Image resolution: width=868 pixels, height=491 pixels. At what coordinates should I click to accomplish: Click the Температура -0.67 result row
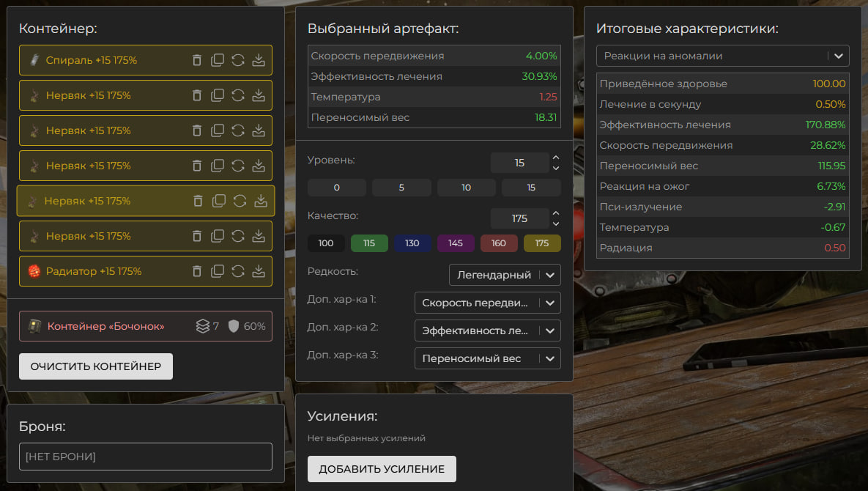click(x=722, y=227)
